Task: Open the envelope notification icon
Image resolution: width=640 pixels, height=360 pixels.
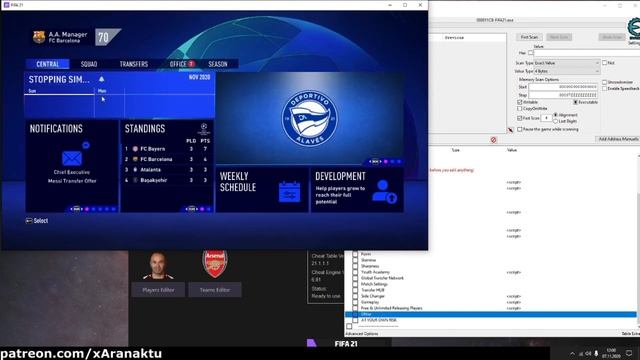Action: pos(72,158)
